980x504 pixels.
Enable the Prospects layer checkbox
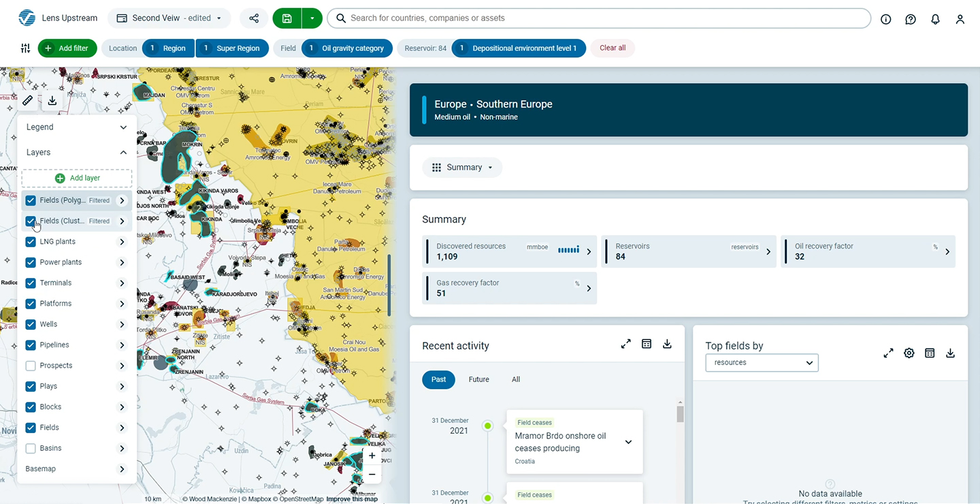click(x=31, y=366)
